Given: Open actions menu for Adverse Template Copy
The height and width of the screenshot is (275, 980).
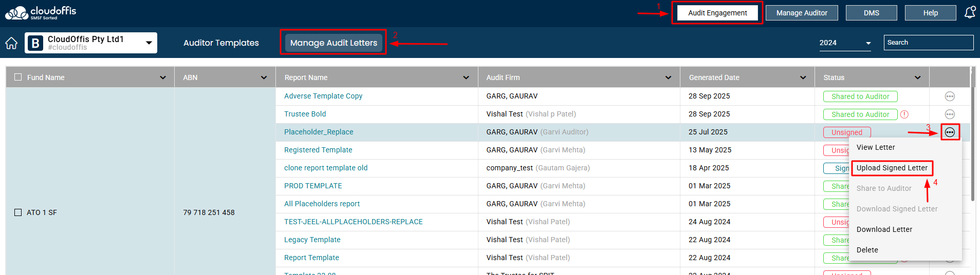Looking at the screenshot, I should coord(950,96).
